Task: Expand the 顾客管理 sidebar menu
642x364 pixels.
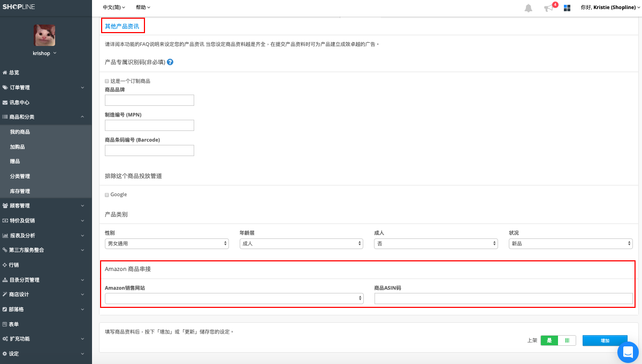Action: 82,205
